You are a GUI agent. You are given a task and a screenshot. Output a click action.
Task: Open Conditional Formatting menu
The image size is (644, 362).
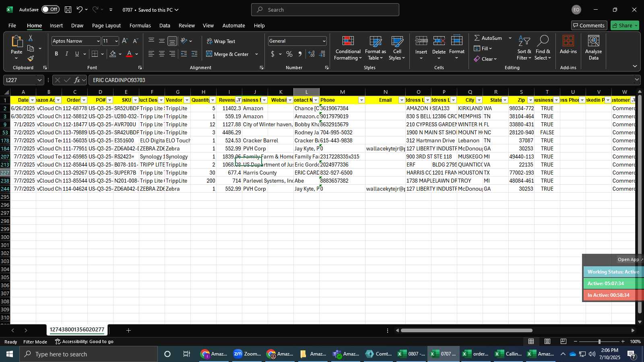[348, 48]
